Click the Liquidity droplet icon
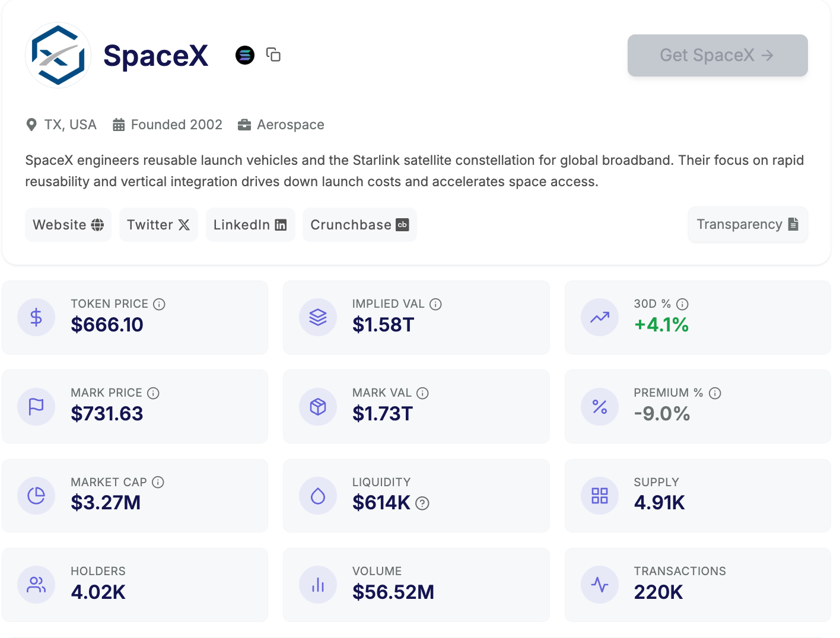 coord(318,496)
